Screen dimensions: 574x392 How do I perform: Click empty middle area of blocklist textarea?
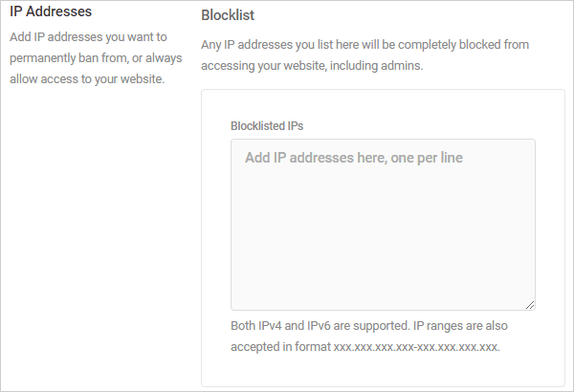pyautogui.click(x=383, y=234)
